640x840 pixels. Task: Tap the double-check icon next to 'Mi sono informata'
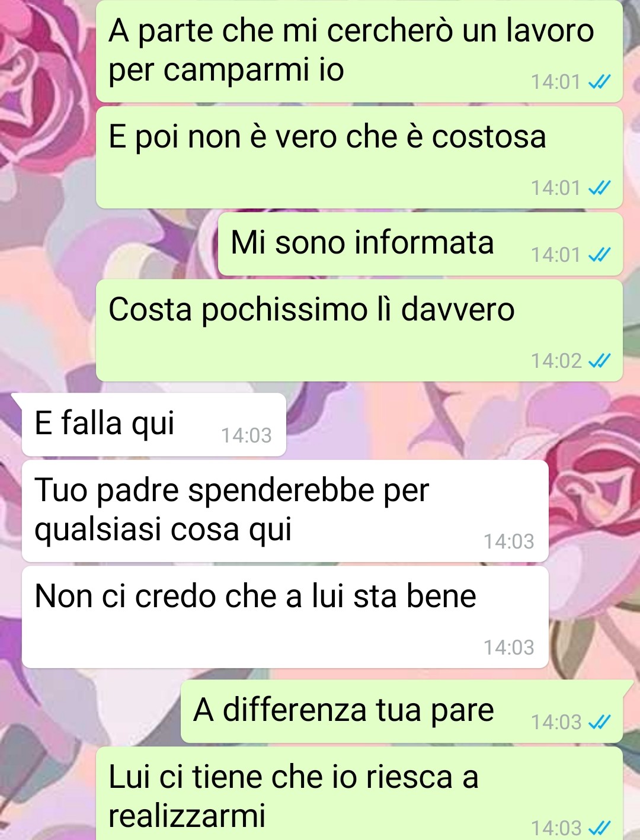(x=599, y=255)
